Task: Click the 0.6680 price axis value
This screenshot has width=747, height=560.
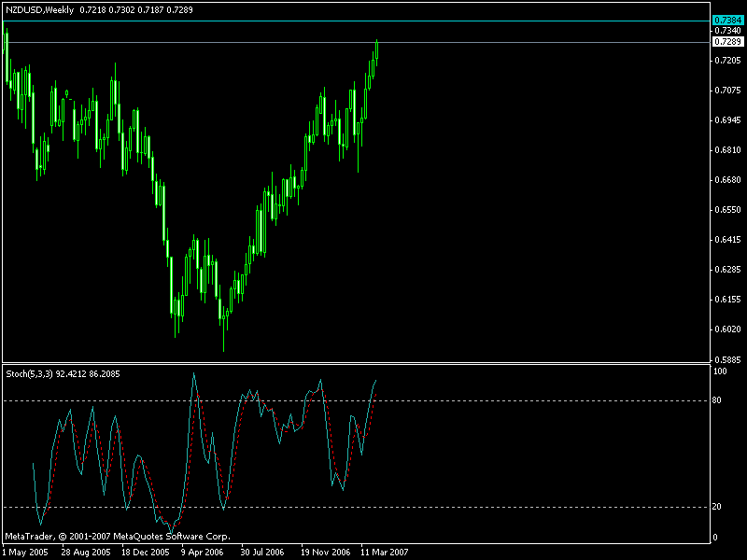Action: tap(728, 180)
